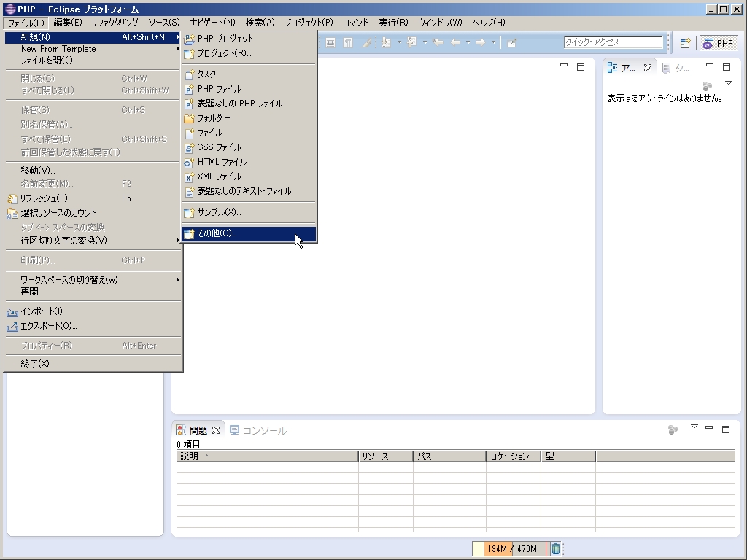Click 終了(X) to exit Eclipse
Image resolution: width=747 pixels, height=560 pixels.
[x=93, y=363]
